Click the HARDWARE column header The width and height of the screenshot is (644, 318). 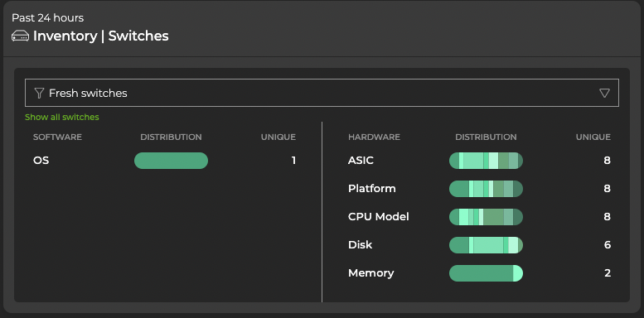pyautogui.click(x=374, y=137)
